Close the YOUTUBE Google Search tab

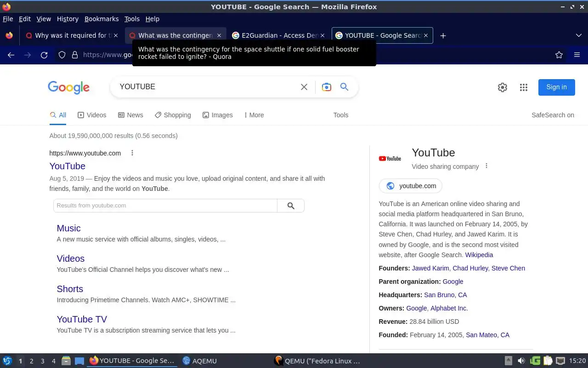[x=425, y=35]
